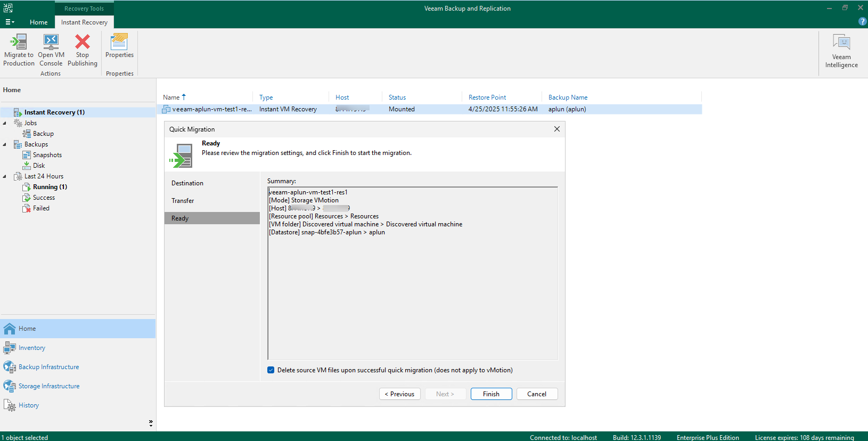The height and width of the screenshot is (441, 868).
Task: Open the Properties ribbon button
Action: (x=119, y=46)
